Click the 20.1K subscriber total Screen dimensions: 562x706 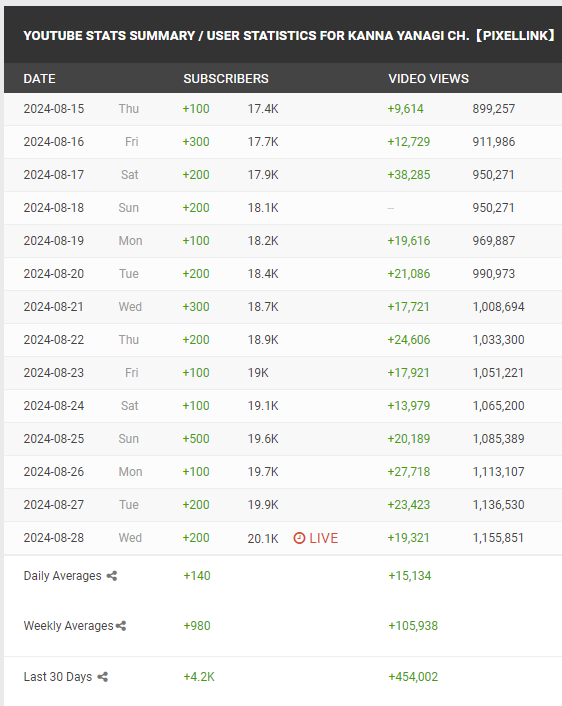pos(263,539)
